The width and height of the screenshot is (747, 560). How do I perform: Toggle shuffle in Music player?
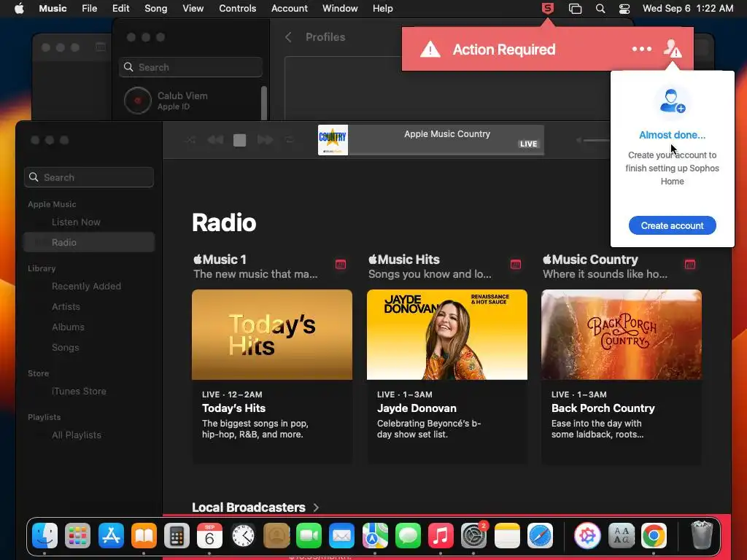190,140
